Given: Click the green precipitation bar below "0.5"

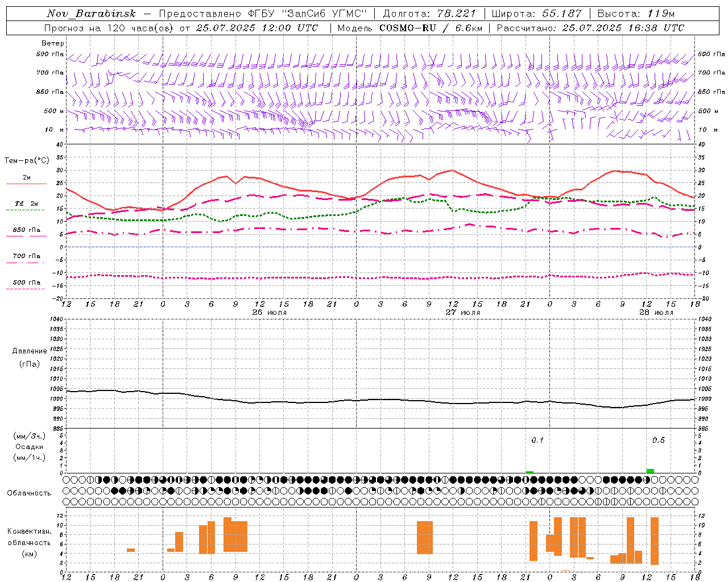Looking at the screenshot, I should point(650,471).
